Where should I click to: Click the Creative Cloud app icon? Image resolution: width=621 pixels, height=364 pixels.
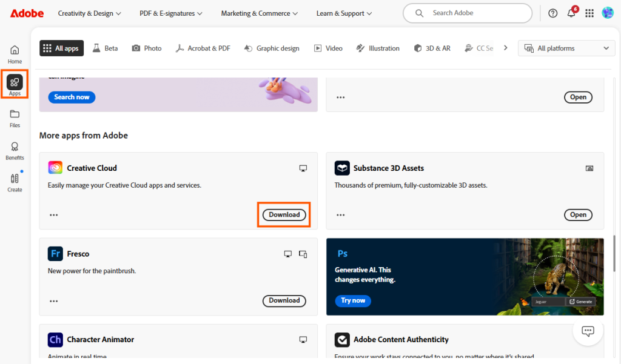(x=55, y=167)
